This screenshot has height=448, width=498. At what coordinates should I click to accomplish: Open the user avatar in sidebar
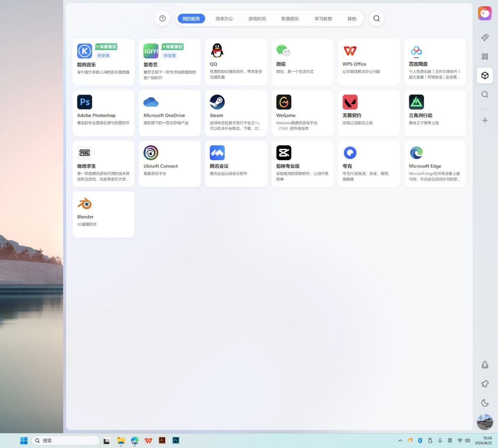coord(485,422)
